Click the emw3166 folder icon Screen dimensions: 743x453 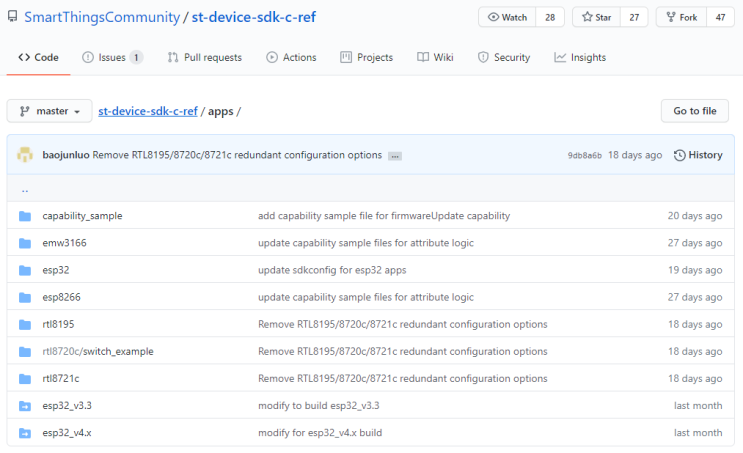[25, 243]
